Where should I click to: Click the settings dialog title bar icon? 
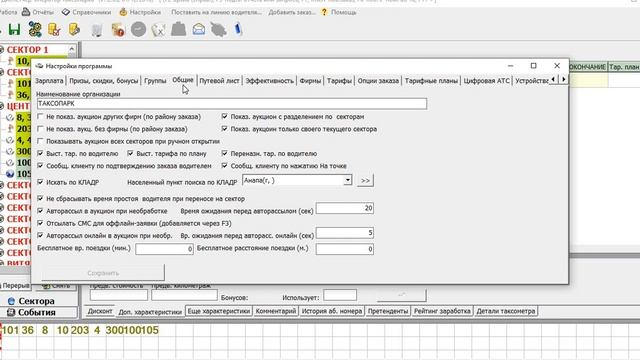point(39,66)
